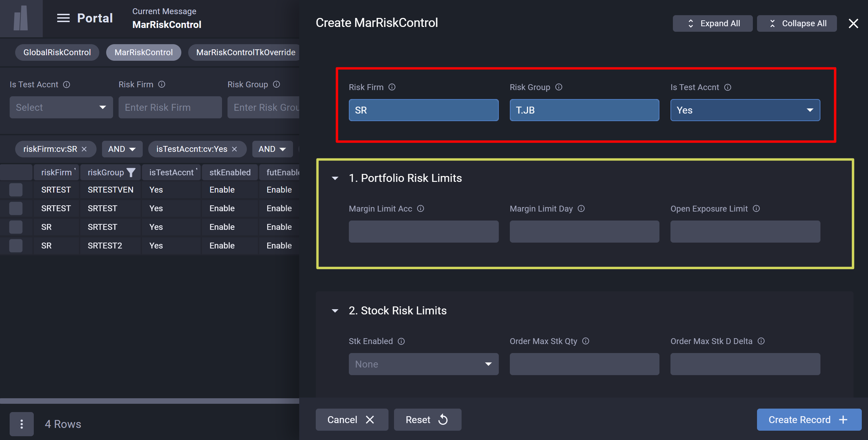
Task: Click the filter funnel icon on the riskGroup column
Action: 131,173
